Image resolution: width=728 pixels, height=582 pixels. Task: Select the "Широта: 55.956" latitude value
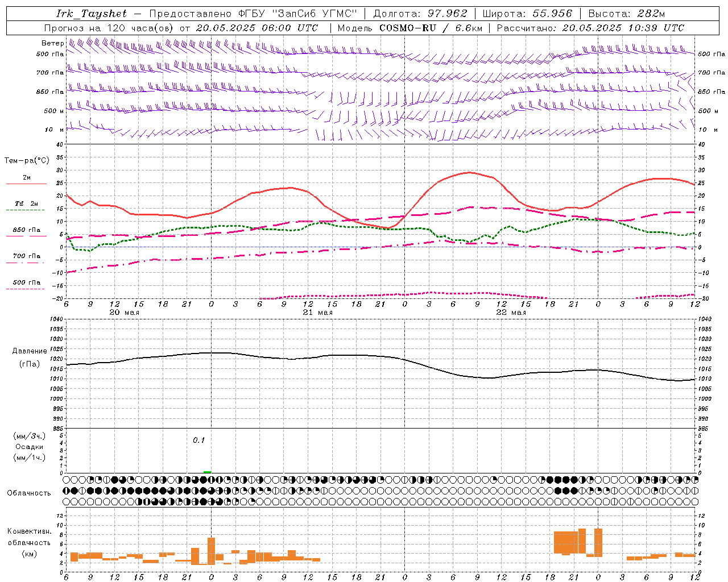click(527, 14)
